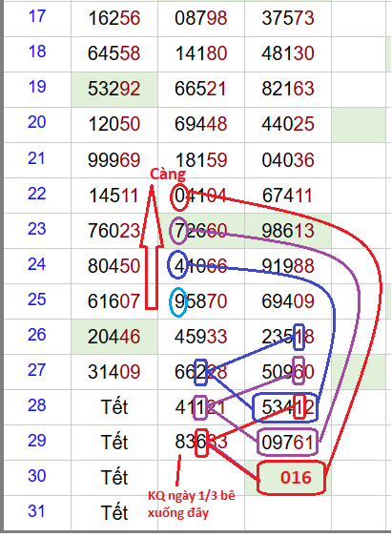392x537 pixels.
Task: Click the cell containing 69409
Action: click(x=288, y=301)
